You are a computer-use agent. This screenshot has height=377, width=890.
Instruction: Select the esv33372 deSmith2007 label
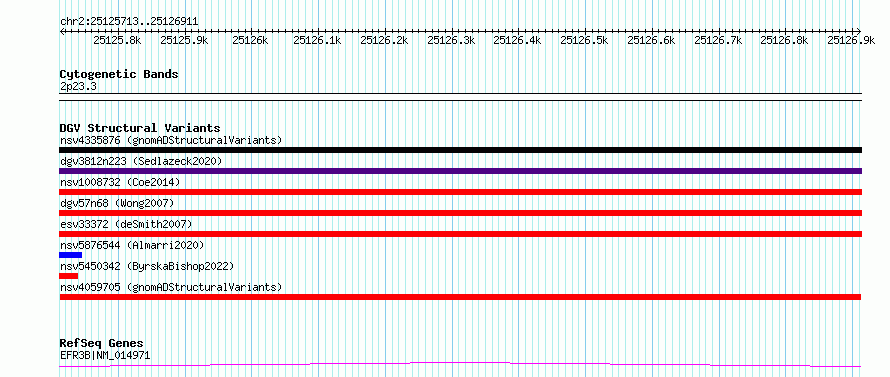click(126, 224)
